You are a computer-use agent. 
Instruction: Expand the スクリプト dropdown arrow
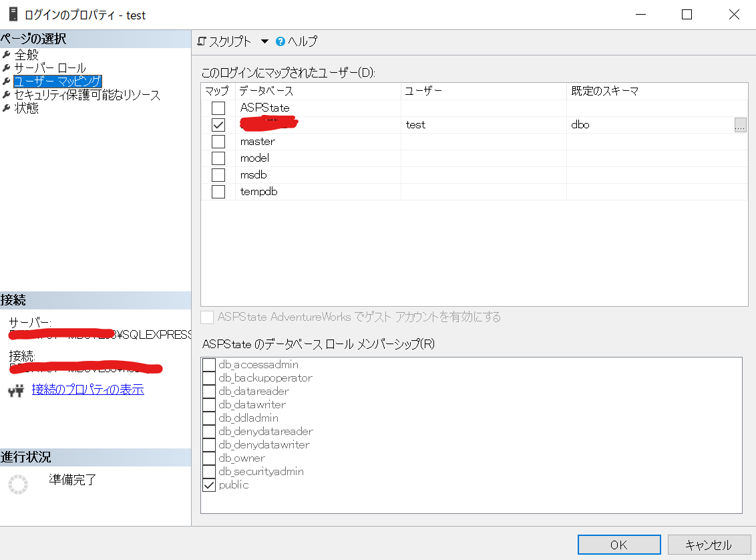[264, 41]
